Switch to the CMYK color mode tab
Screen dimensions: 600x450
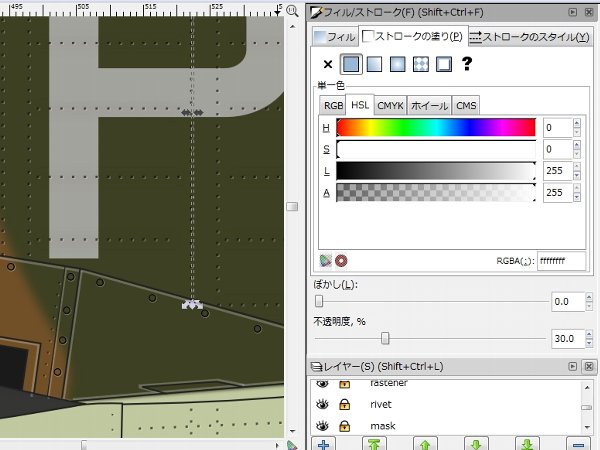tap(390, 105)
